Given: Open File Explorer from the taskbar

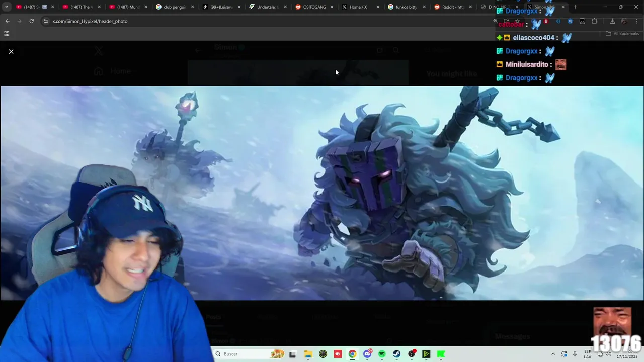Looking at the screenshot, I should [308, 354].
